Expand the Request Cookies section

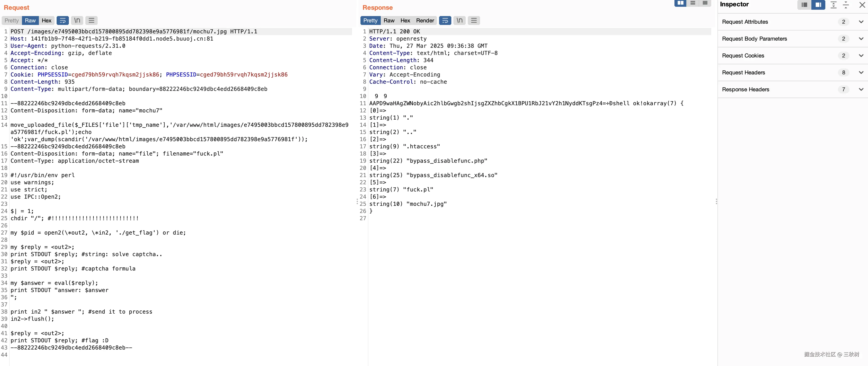click(x=861, y=56)
